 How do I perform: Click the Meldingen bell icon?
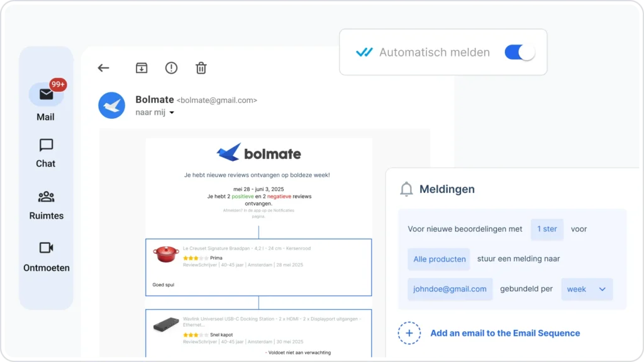407,189
